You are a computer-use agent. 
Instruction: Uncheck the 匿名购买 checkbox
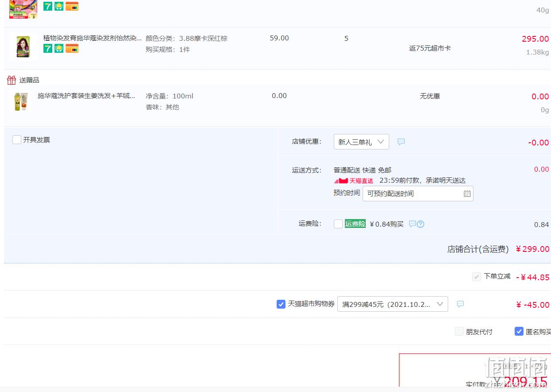point(519,331)
